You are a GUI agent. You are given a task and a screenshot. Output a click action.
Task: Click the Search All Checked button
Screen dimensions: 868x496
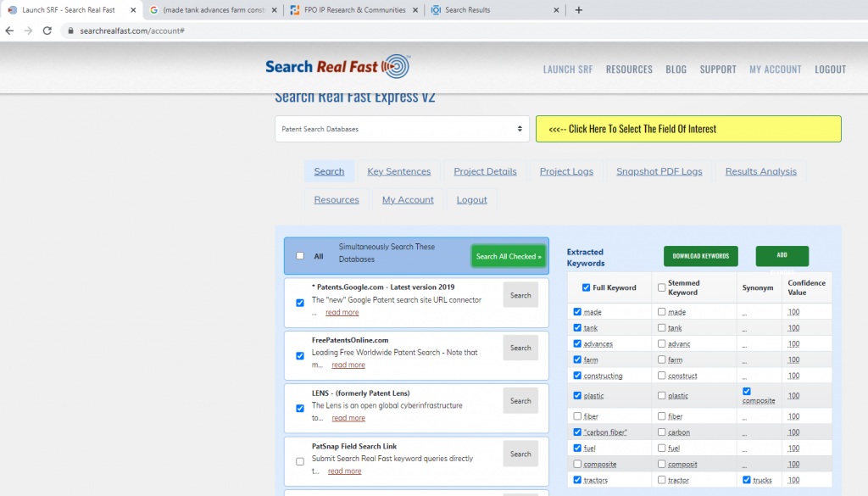[509, 256]
